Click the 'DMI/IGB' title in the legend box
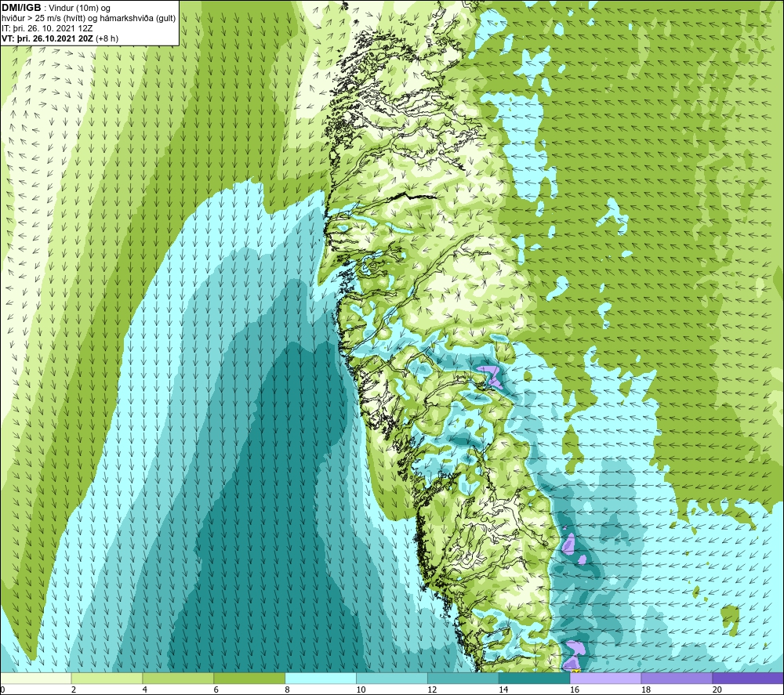 coord(21,8)
